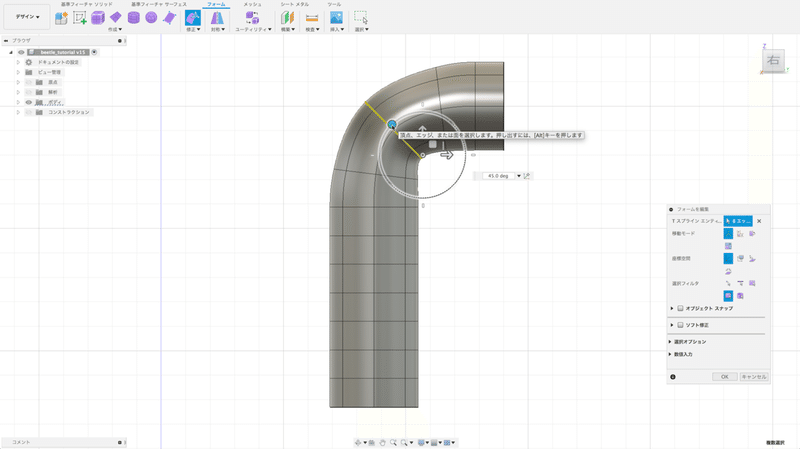This screenshot has width=800, height=449.
Task: Open the Modify dropdown menu
Action: point(193,30)
